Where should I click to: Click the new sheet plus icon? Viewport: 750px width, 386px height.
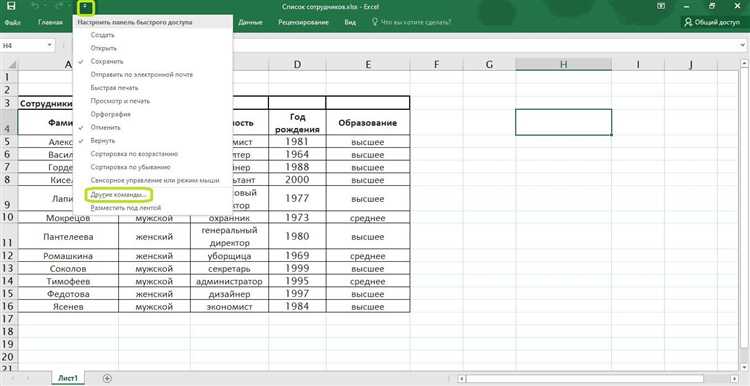click(x=108, y=378)
